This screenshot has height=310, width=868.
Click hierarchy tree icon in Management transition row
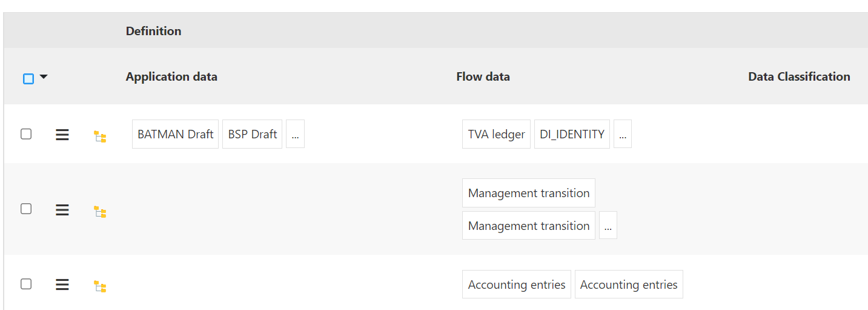(100, 212)
